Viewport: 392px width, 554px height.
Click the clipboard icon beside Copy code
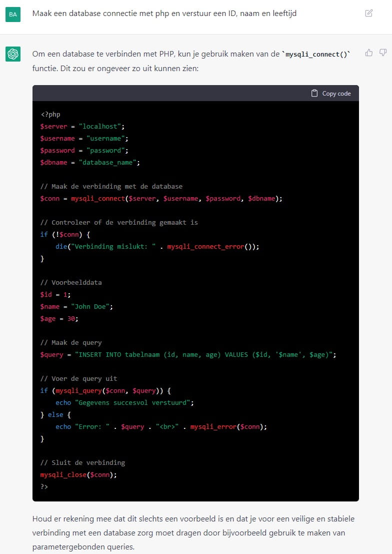click(314, 93)
